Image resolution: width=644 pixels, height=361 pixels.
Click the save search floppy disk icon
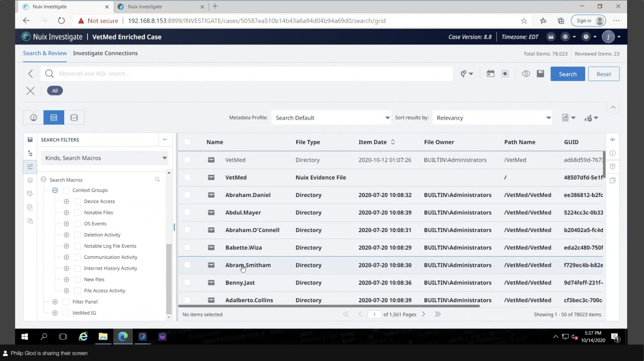[x=540, y=74]
